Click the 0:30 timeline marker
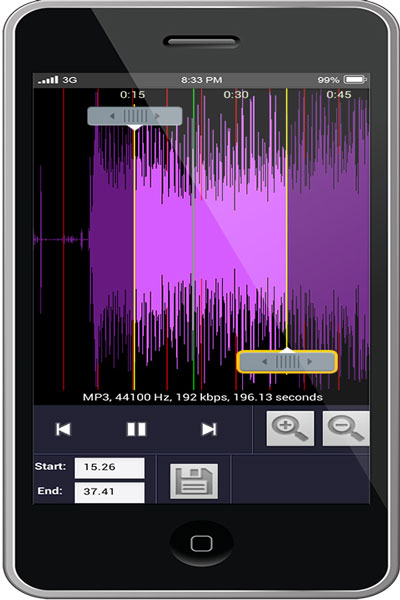Viewport: 400px width, 600px height. click(x=236, y=95)
